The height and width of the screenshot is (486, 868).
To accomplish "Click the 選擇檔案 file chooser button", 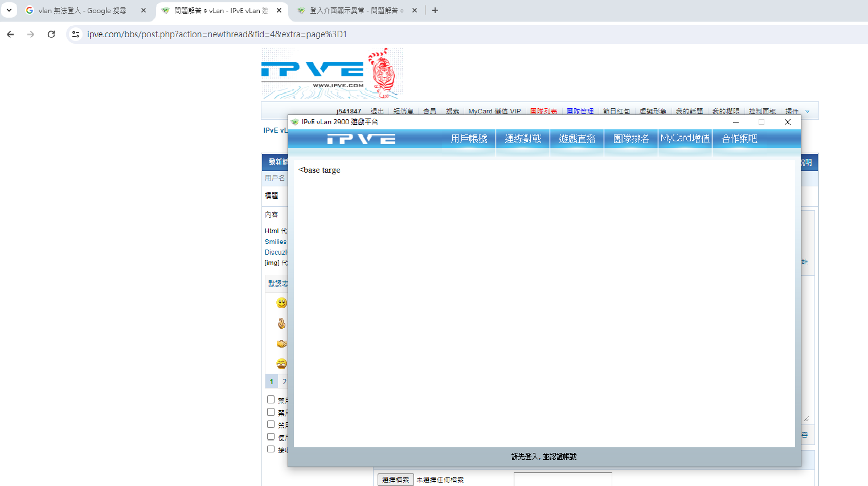I will click(396, 480).
